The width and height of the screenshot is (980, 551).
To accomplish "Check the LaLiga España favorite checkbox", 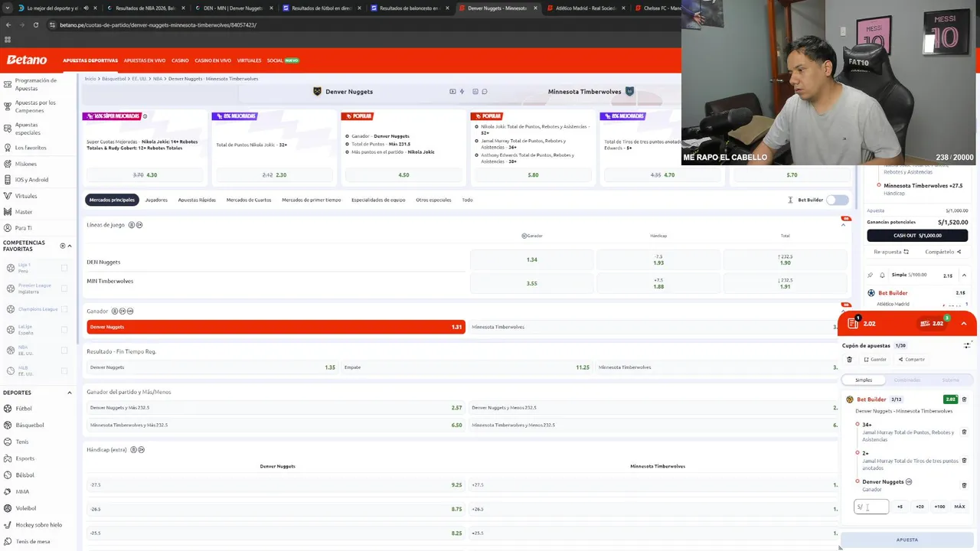I will [64, 330].
